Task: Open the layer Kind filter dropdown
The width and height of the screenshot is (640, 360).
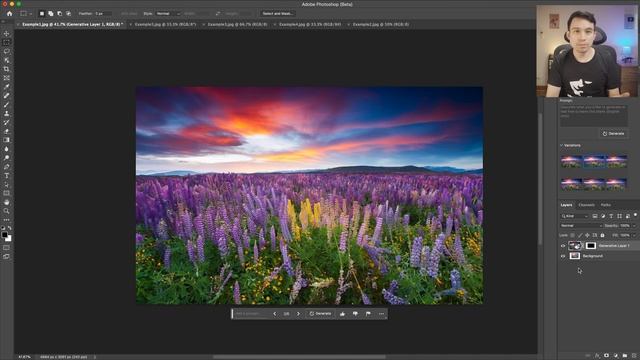Action: pyautogui.click(x=574, y=216)
